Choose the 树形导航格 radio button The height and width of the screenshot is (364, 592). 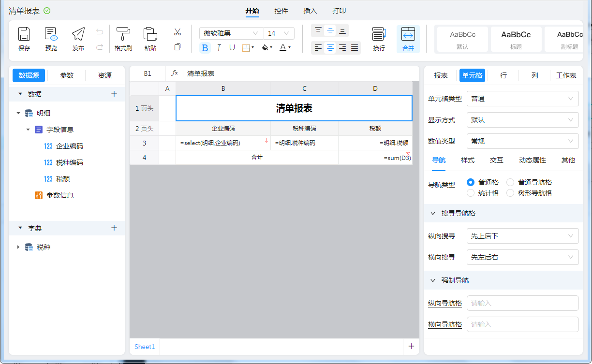point(510,193)
